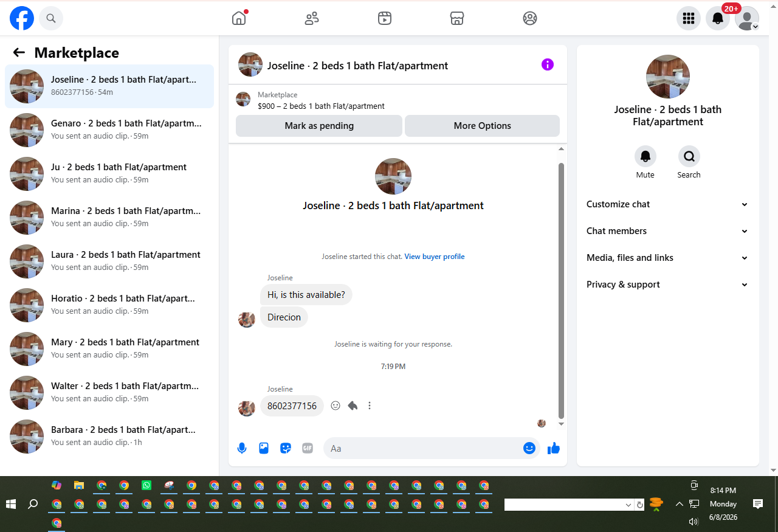The image size is (778, 532).
Task: Click "Joseline is waiting for your response."
Action: (x=393, y=344)
